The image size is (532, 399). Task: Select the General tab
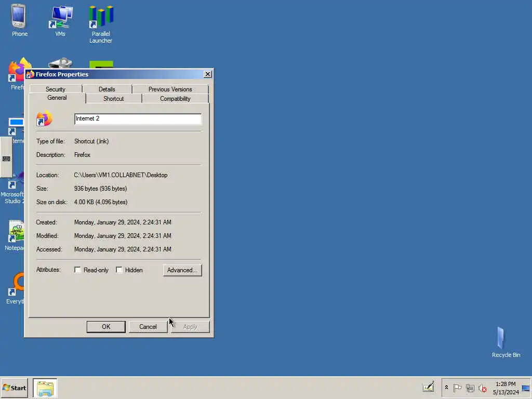pyautogui.click(x=57, y=98)
